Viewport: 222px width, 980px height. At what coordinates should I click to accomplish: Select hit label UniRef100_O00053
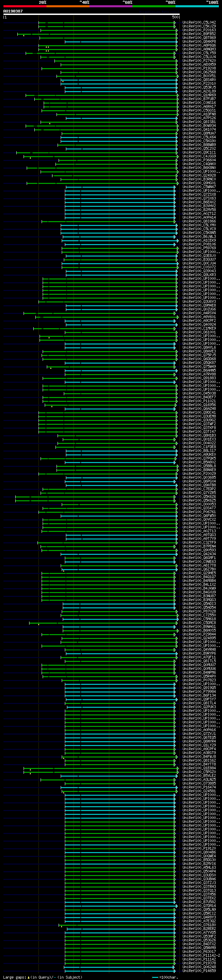pos(199,504)
